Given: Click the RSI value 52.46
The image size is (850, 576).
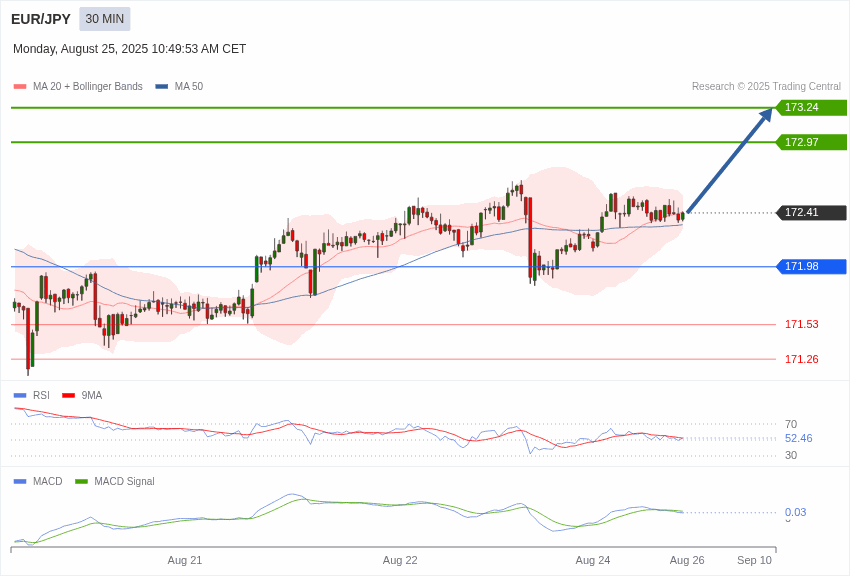Looking at the screenshot, I should tap(799, 438).
